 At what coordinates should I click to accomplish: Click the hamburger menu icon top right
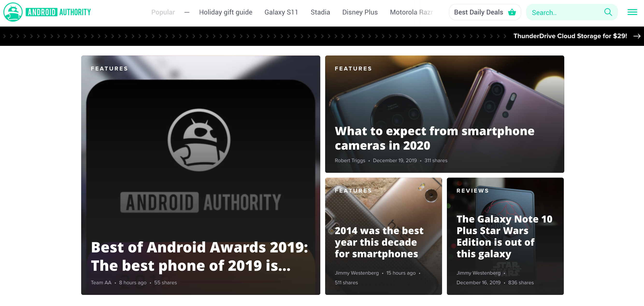[x=632, y=12]
